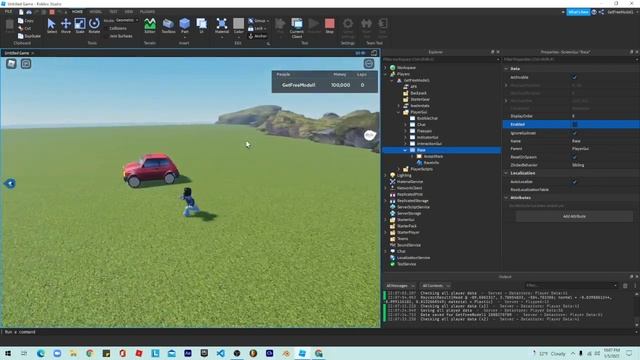
Task: Open the Terrain Editor
Action: point(150,26)
